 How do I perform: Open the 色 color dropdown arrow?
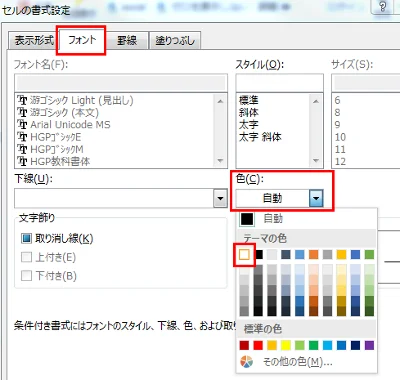(316, 198)
